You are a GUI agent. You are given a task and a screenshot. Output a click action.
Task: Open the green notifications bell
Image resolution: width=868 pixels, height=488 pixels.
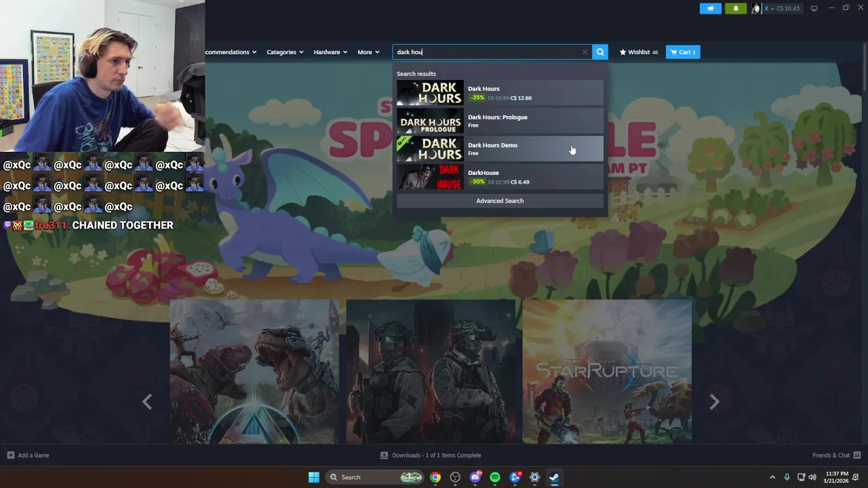click(x=736, y=8)
